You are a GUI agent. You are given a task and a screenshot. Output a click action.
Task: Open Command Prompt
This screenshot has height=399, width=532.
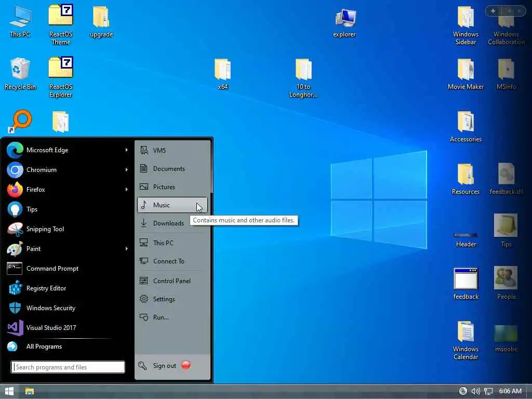(67, 269)
